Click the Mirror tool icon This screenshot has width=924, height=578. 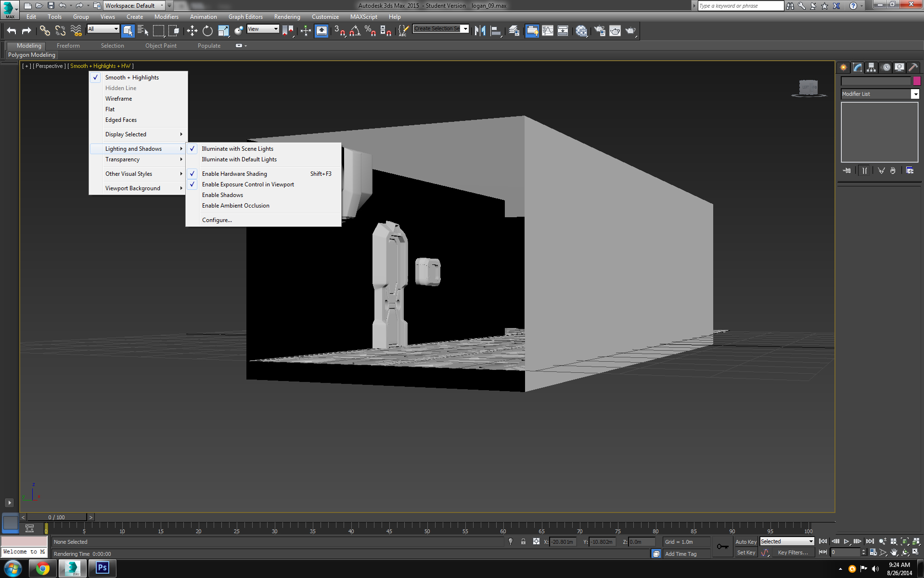(480, 31)
